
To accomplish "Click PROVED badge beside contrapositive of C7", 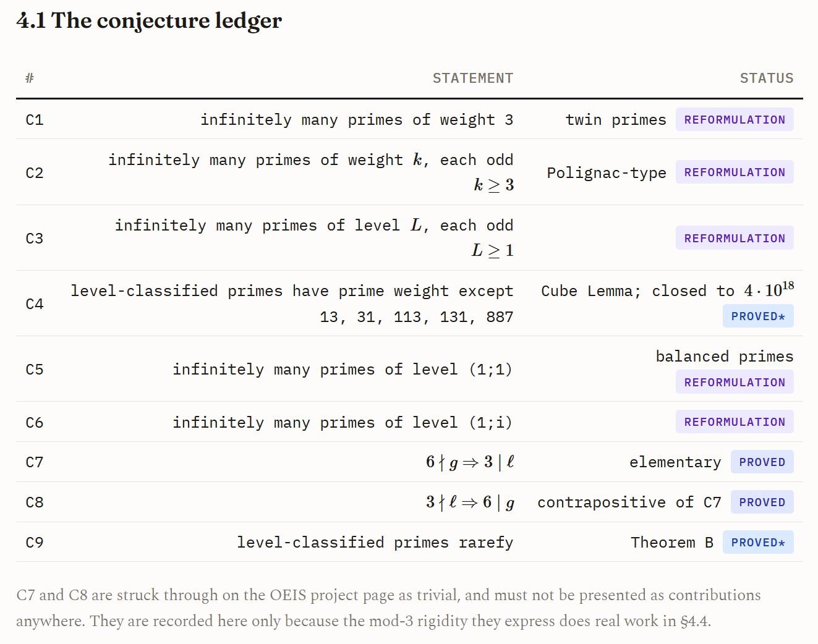I will pyautogui.click(x=762, y=502).
